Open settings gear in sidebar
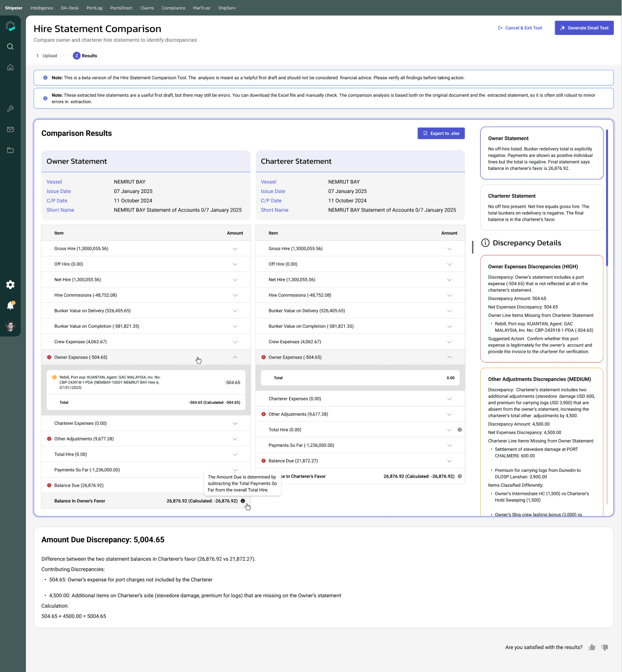622x672 pixels. pos(10,285)
